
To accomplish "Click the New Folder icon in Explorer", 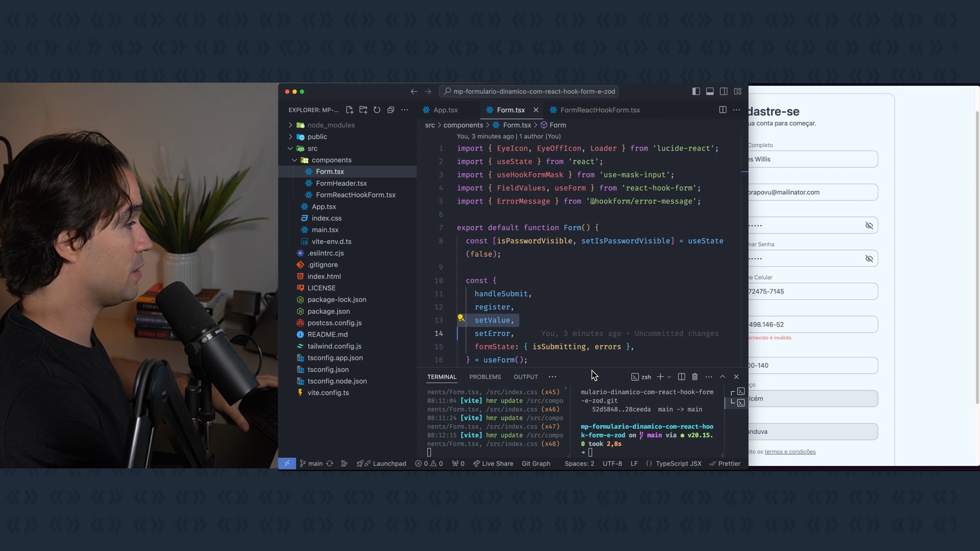I will pos(363,110).
